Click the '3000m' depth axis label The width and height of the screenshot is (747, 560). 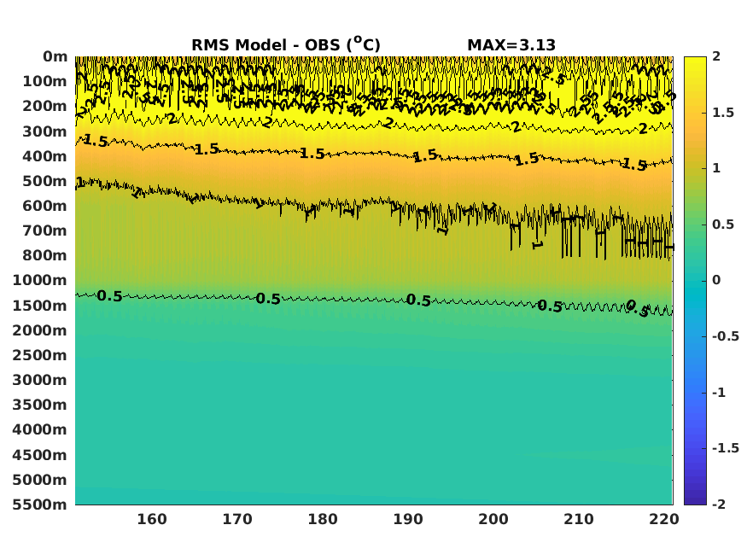tap(40, 380)
